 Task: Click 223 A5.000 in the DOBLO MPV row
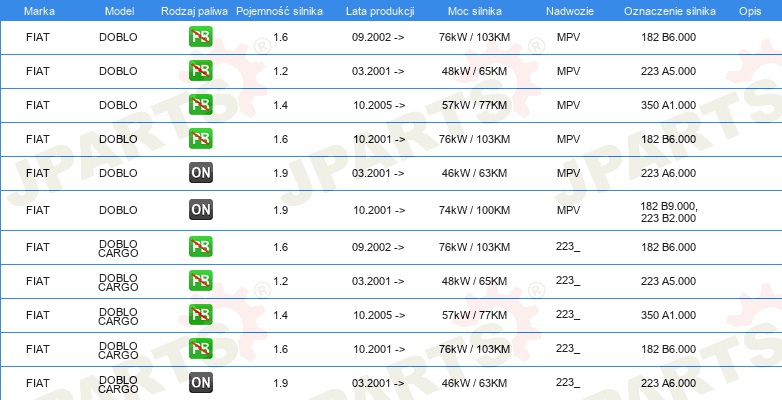coord(668,71)
